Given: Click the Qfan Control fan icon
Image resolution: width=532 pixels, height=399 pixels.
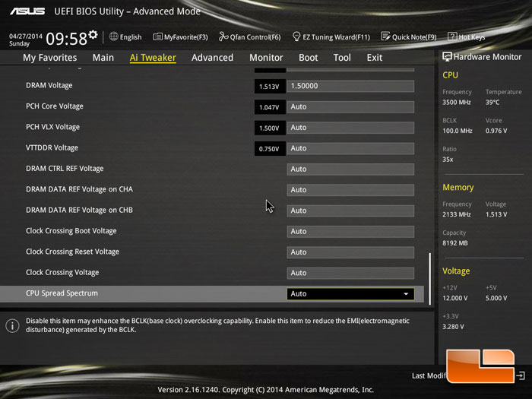Looking at the screenshot, I should [x=223, y=36].
